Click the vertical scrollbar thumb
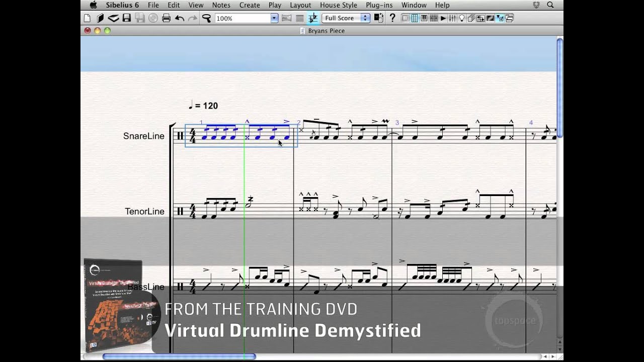Image resolution: width=644 pixels, height=362 pixels. [x=560, y=88]
